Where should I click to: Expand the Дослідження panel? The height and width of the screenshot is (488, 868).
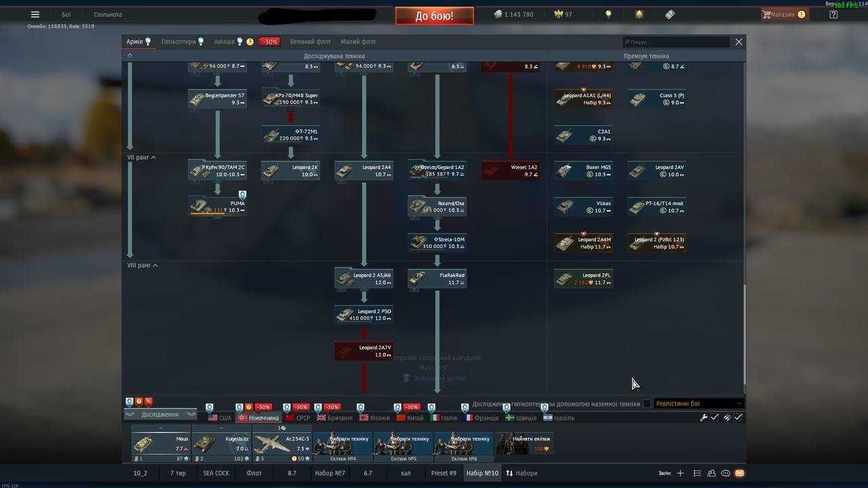pos(160,414)
